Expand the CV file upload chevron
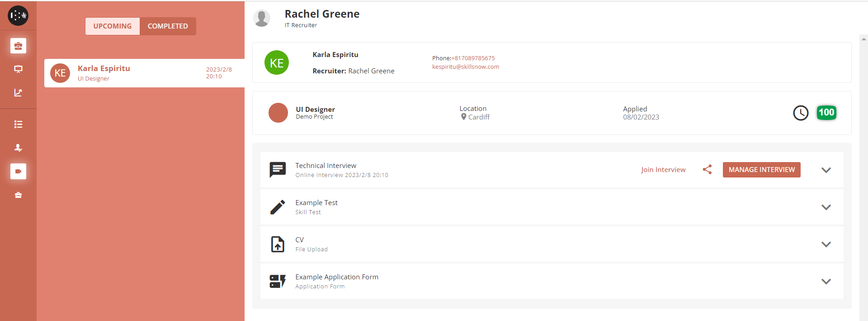This screenshot has width=868, height=321. click(x=826, y=244)
